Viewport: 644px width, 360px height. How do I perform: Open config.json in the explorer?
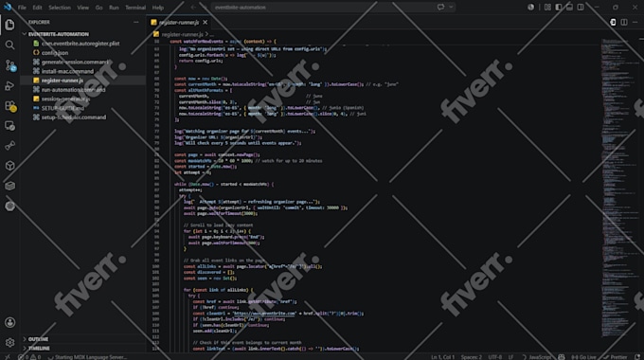[x=55, y=53]
